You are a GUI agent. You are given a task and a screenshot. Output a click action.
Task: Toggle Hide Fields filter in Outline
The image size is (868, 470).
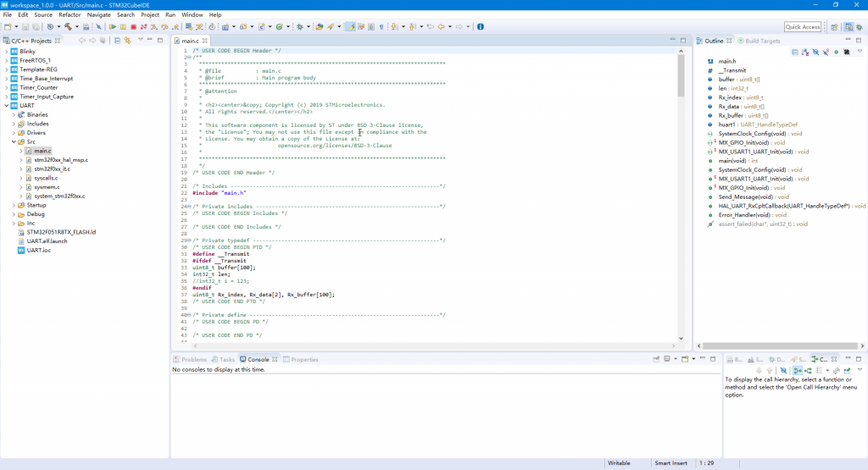click(x=816, y=52)
